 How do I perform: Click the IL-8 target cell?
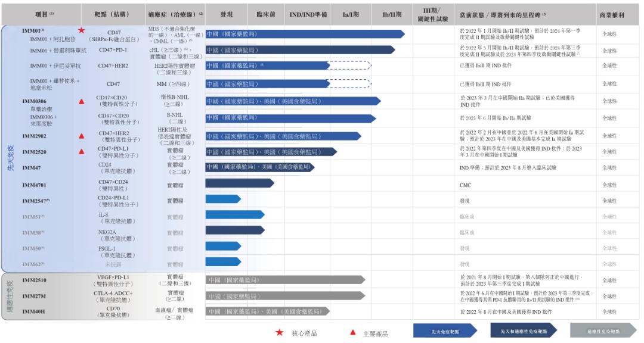coord(117,218)
